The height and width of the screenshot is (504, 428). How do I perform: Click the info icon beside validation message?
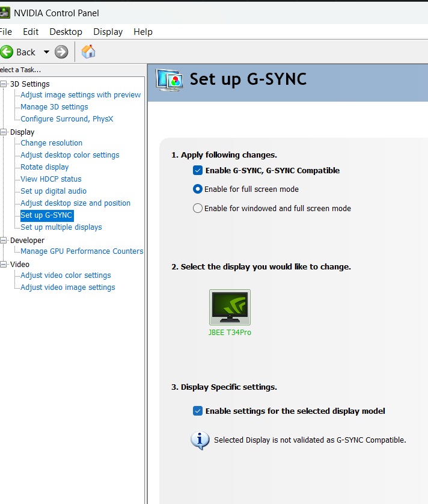pyautogui.click(x=200, y=440)
